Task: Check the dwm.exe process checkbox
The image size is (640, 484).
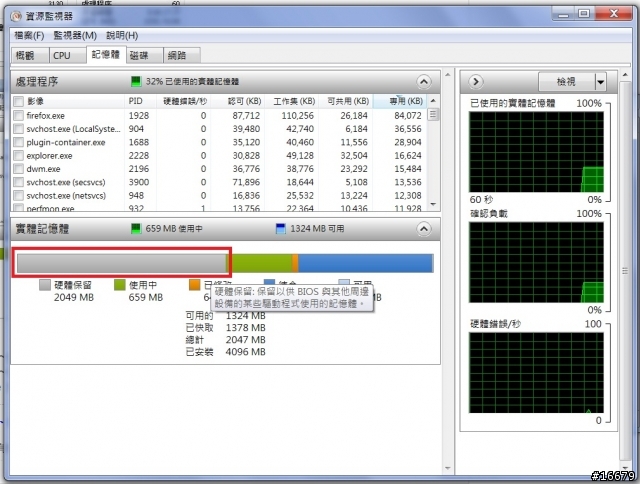Action: pos(18,169)
